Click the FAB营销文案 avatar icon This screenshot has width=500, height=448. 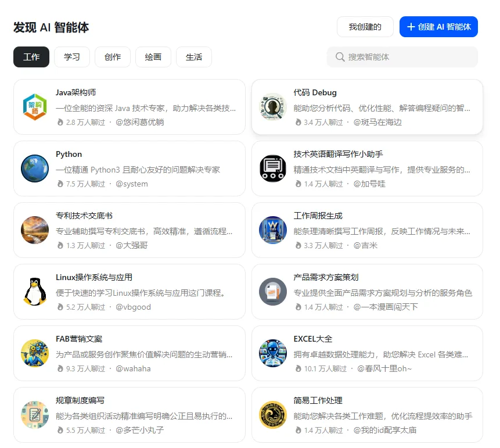(x=35, y=353)
